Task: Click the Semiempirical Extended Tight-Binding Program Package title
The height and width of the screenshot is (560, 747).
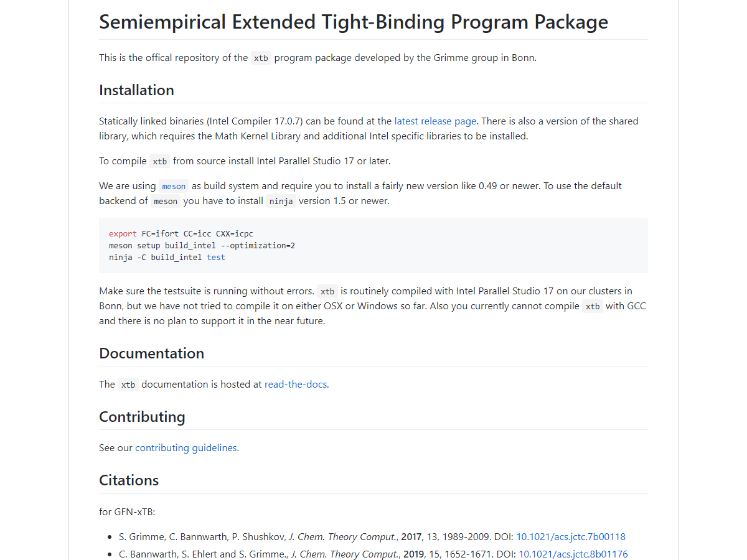Action: [353, 22]
